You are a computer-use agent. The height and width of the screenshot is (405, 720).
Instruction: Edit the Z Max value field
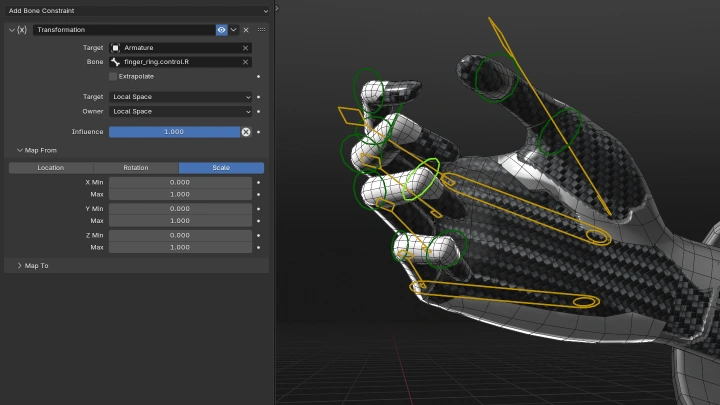tap(180, 248)
